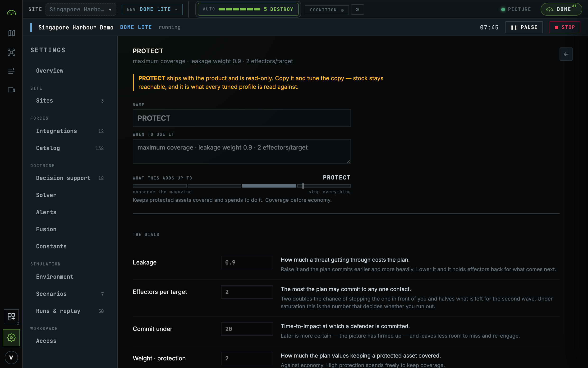Viewport: 588px width, 368px height.
Task: Click the user avatar V
Action: [x=11, y=357]
